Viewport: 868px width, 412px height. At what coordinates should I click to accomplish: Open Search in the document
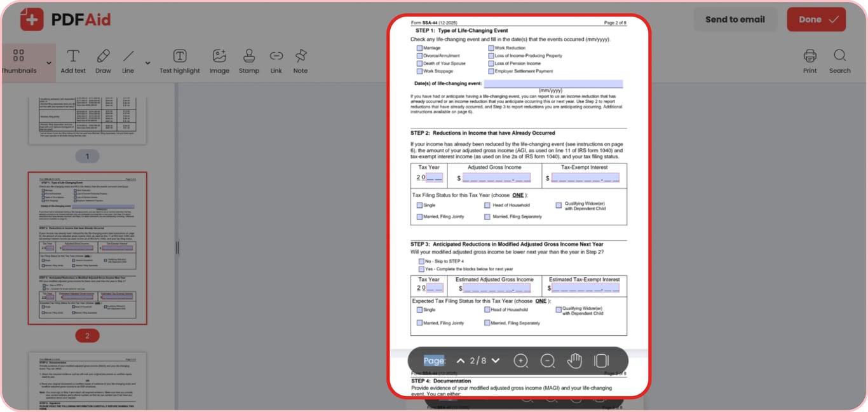pyautogui.click(x=839, y=62)
